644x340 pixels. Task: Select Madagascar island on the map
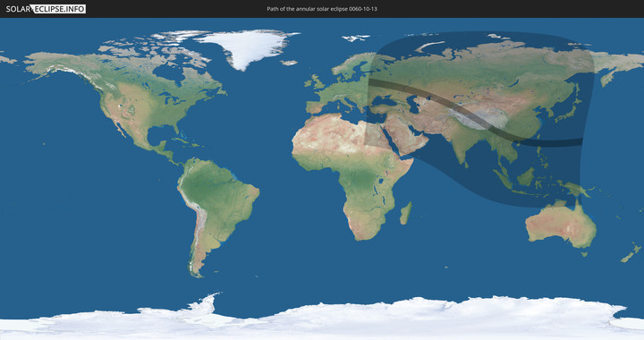(x=406, y=213)
